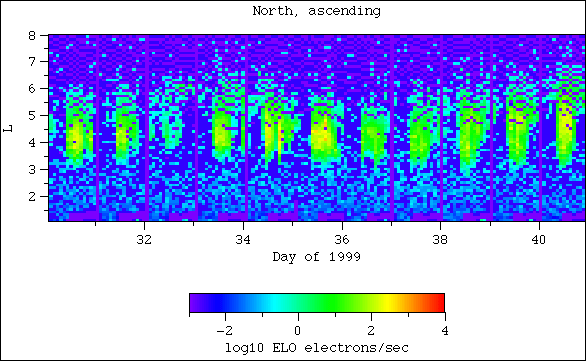Click the y-axis tick label '6'
The image size is (586, 361).
click(x=32, y=89)
